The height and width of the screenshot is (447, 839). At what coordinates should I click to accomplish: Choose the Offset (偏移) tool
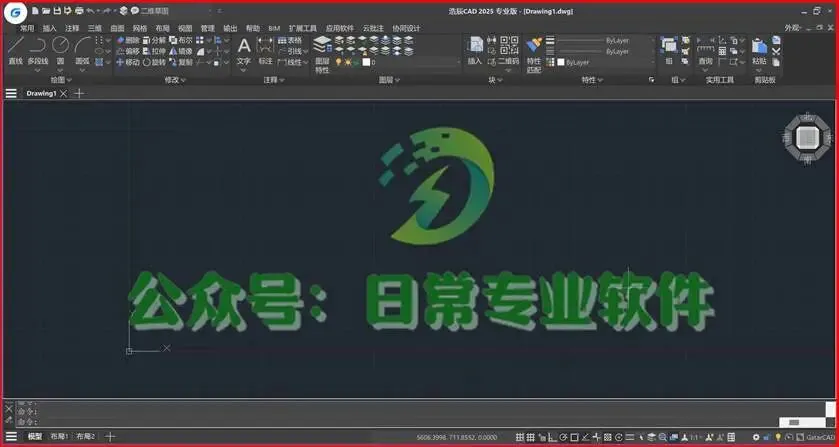pyautogui.click(x=128, y=51)
